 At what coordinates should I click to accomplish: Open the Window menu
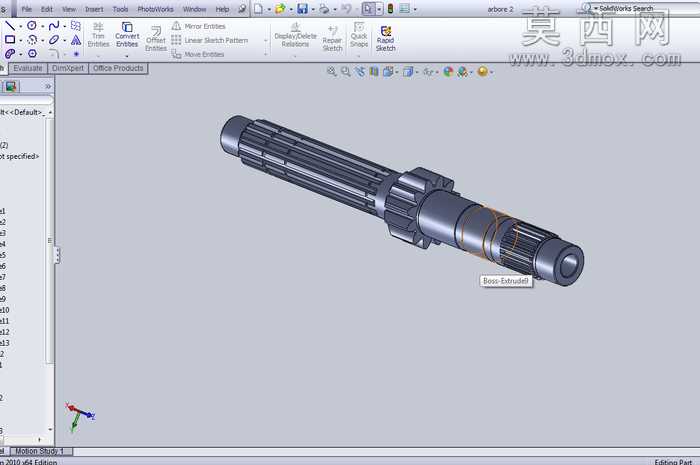(195, 9)
